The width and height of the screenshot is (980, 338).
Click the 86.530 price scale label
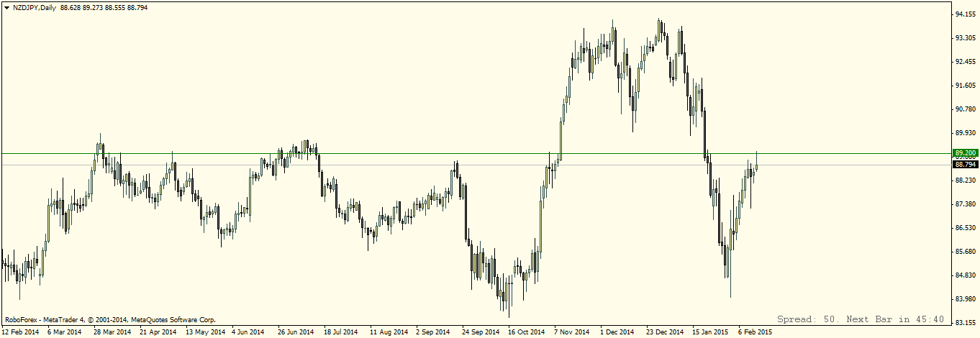coord(965,228)
